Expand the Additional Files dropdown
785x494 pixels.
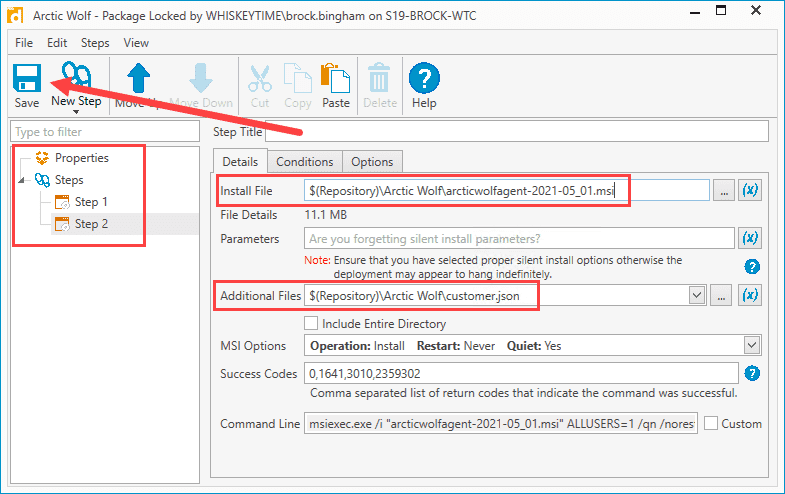696,295
